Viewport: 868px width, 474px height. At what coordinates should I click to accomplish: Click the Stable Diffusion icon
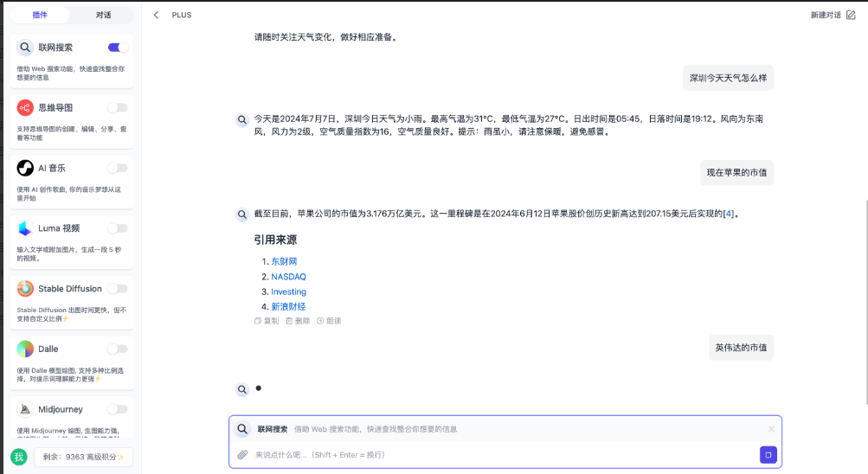click(x=25, y=289)
